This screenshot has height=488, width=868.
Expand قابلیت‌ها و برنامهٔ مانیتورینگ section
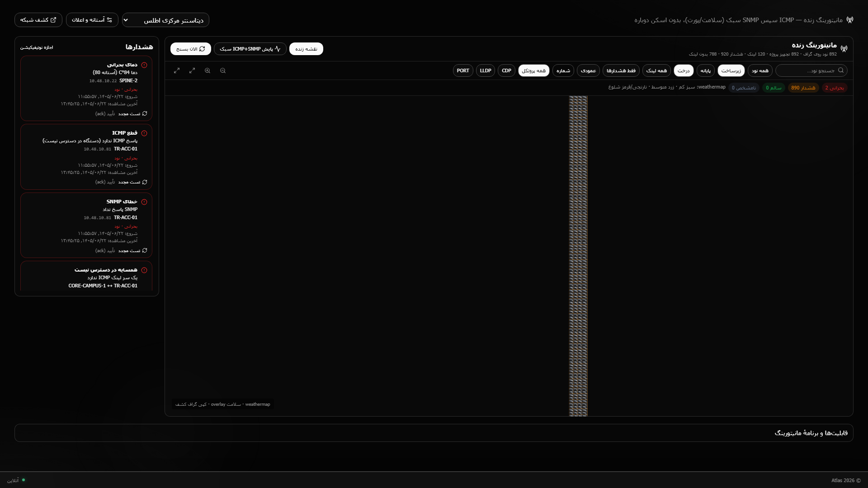(434, 433)
